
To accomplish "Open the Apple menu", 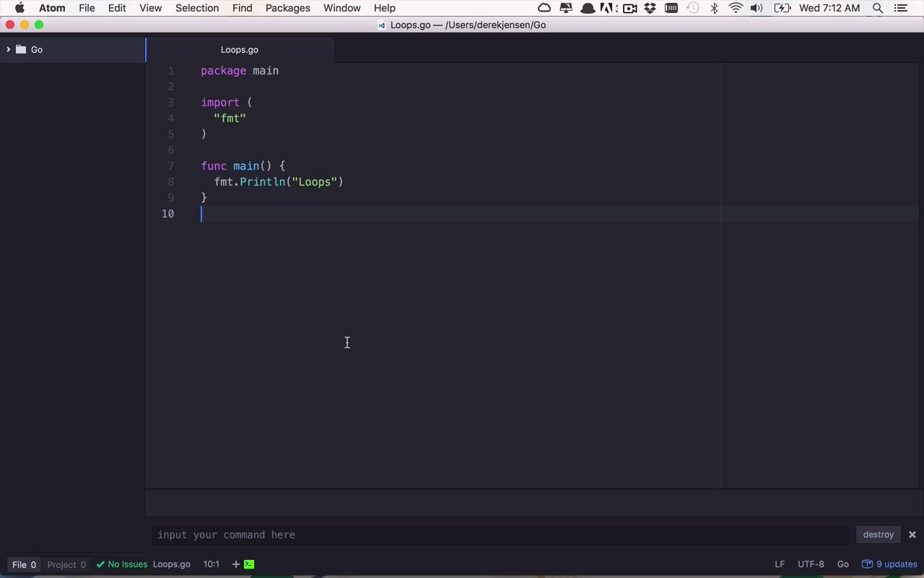I will pyautogui.click(x=19, y=8).
